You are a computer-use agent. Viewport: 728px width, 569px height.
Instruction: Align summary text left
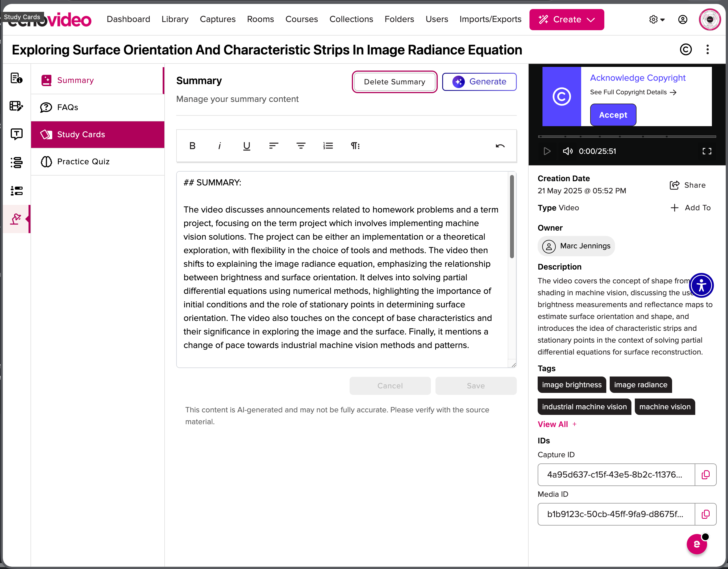point(274,146)
